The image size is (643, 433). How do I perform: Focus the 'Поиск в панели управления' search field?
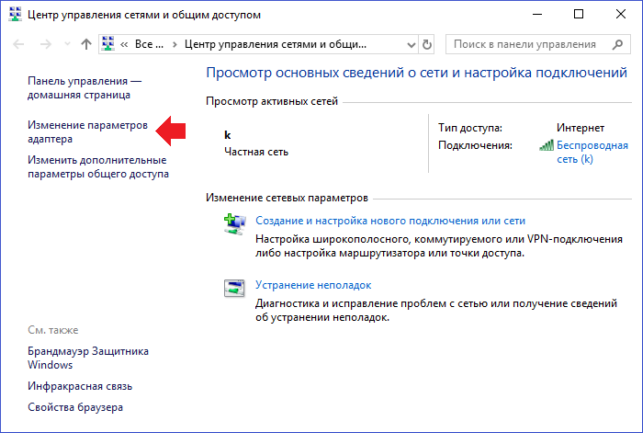coord(538,44)
